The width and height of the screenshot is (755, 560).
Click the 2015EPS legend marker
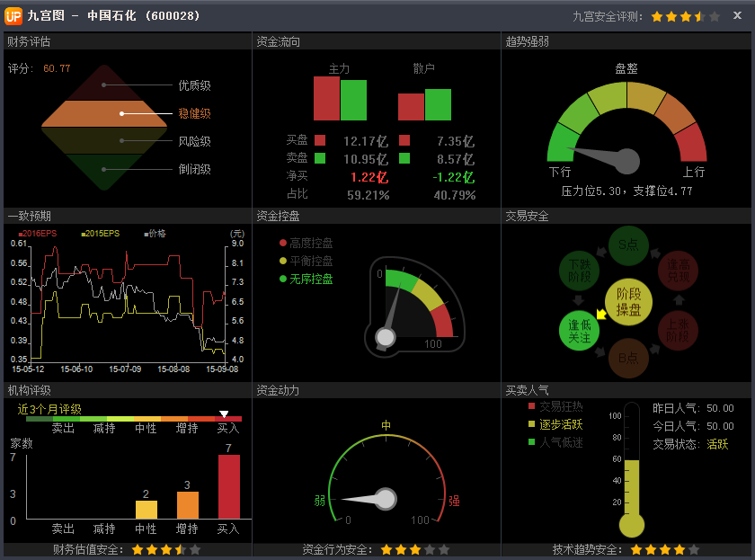pyautogui.click(x=84, y=234)
